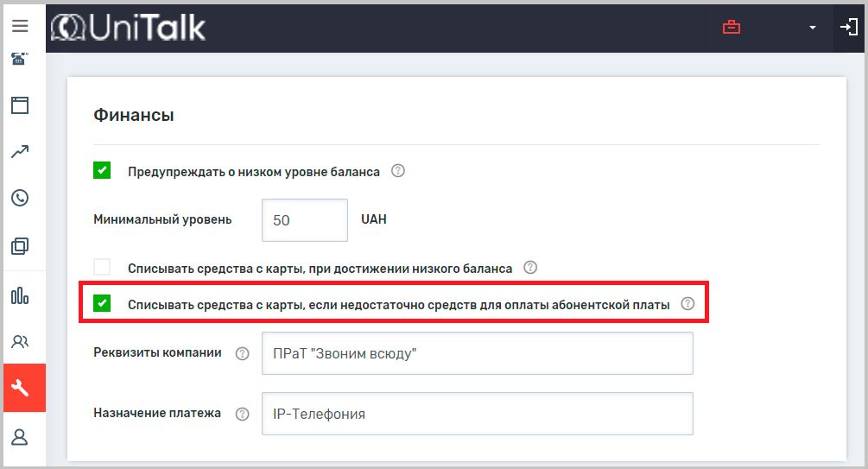This screenshot has height=469, width=868.
Task: Click the minimum level input showing 50
Action: (x=304, y=220)
